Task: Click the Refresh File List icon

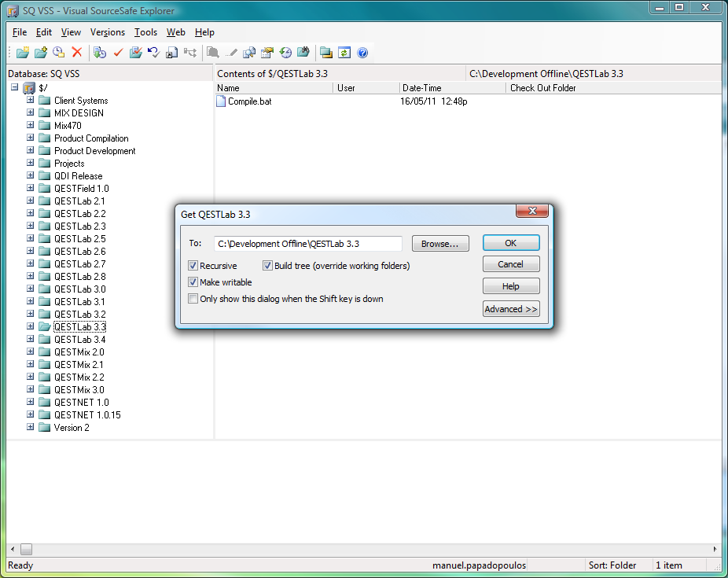Action: click(x=344, y=53)
